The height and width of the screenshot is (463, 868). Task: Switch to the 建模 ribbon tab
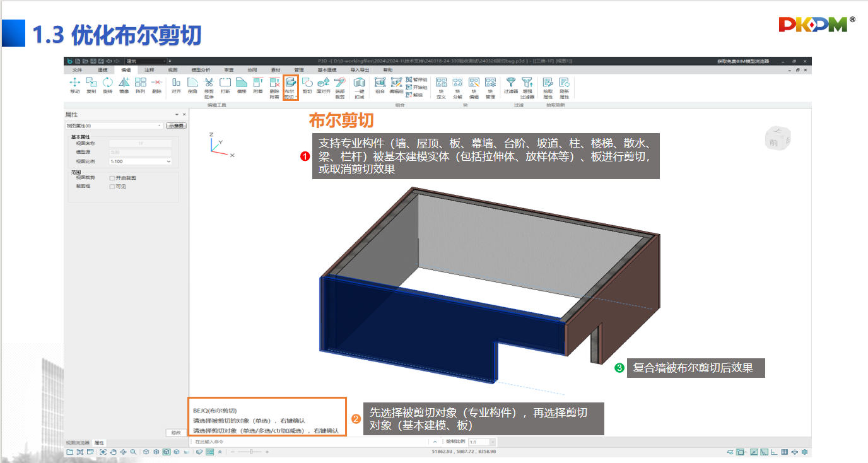(103, 69)
